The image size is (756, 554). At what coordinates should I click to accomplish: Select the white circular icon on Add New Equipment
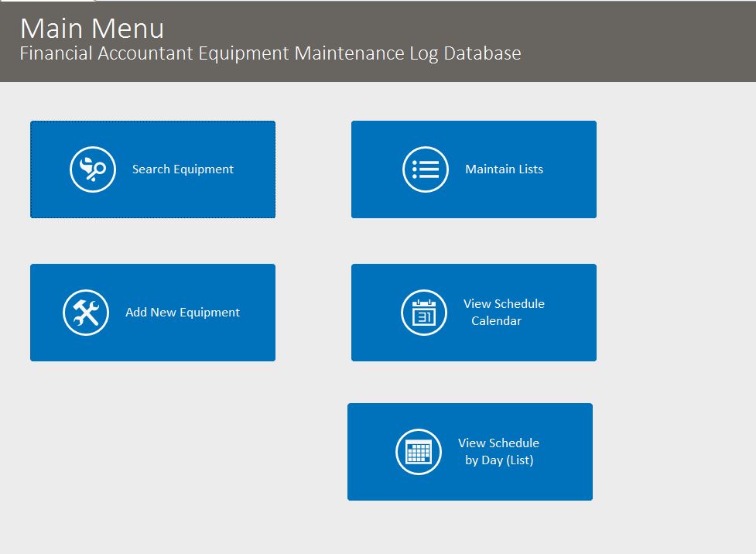pyautogui.click(x=84, y=312)
